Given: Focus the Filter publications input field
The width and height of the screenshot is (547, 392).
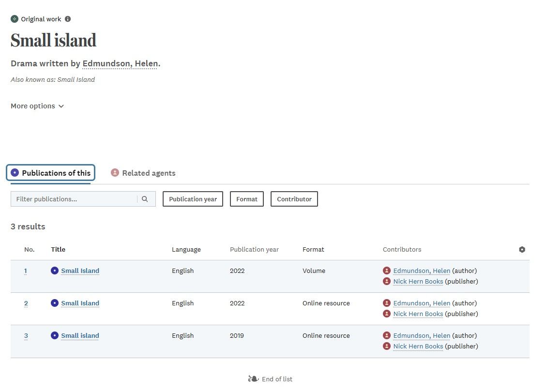Looking at the screenshot, I should 74,199.
